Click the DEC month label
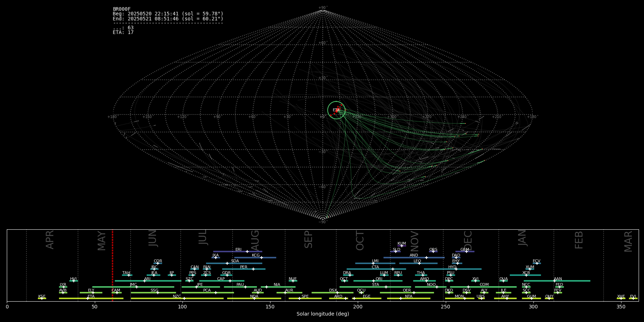Screen dimensions: 644x322 (468, 240)
